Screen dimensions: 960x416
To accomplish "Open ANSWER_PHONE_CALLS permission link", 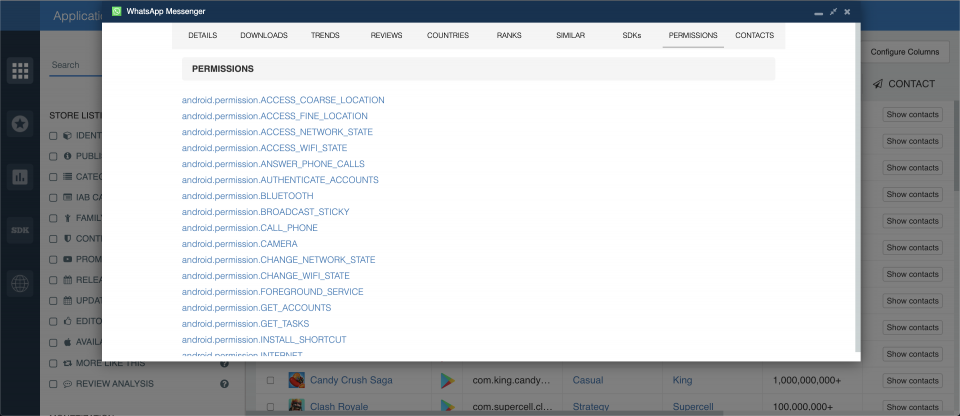I will point(273,164).
